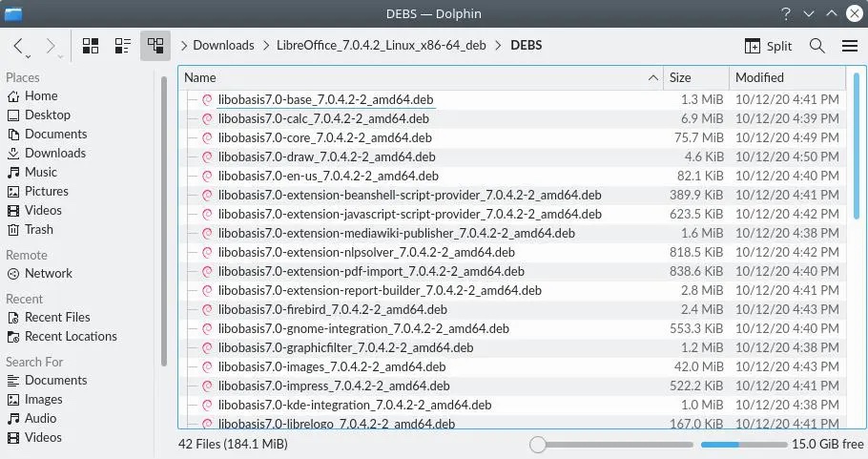Screen dimensions: 868x459
Task: Navigate to Downloads in breadcrumb
Action: (x=223, y=46)
